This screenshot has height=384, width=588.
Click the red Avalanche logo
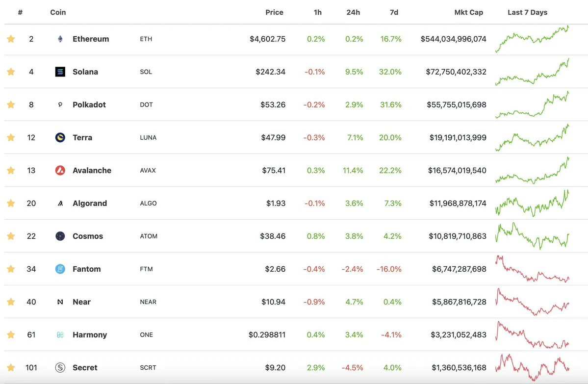pos(60,170)
